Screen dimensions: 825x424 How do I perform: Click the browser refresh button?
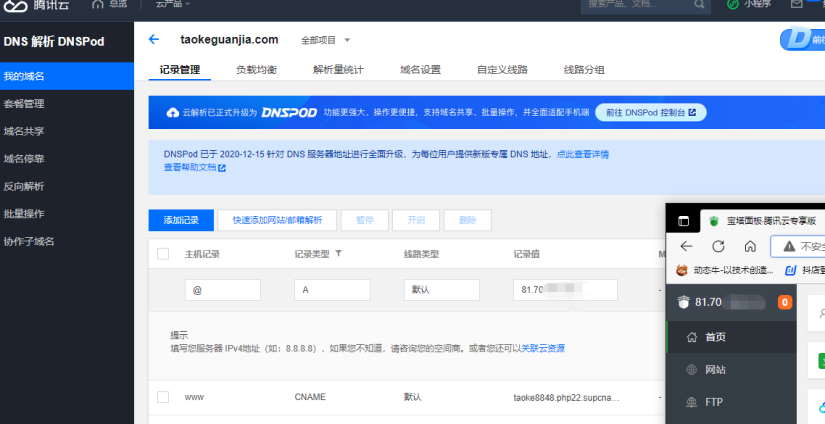[x=718, y=246]
